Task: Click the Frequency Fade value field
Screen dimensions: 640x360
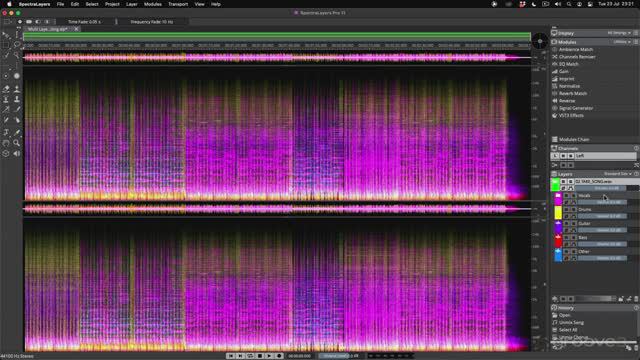Action: point(151,22)
